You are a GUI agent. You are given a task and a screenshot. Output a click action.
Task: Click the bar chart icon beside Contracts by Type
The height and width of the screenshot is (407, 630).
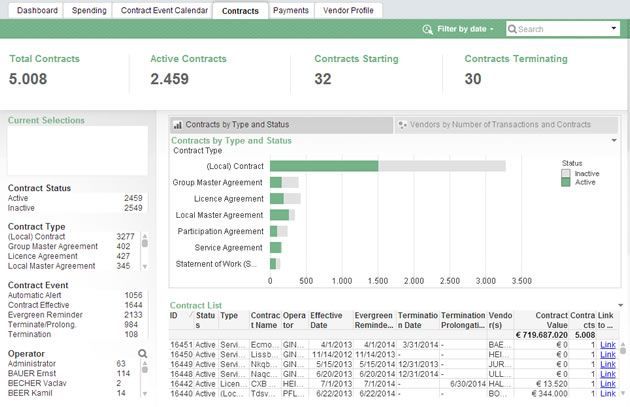click(178, 125)
